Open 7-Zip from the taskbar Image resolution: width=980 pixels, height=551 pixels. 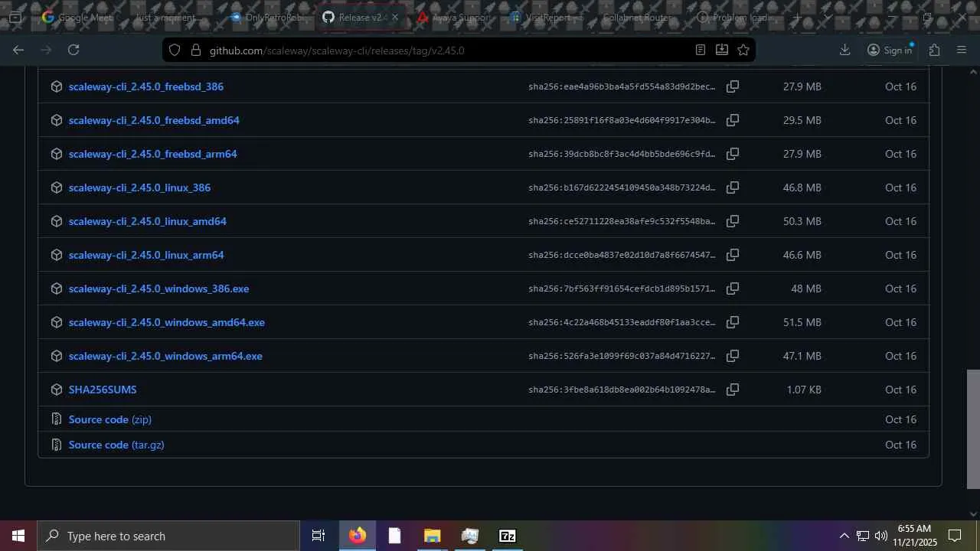coord(508,536)
